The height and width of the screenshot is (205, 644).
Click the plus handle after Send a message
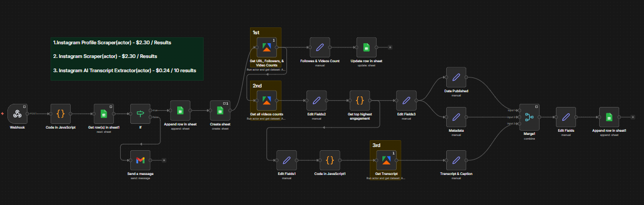pos(164,160)
